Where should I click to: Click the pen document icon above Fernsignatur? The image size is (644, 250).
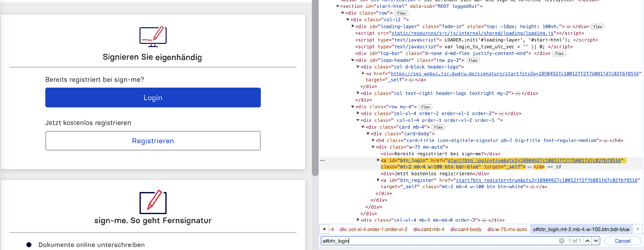click(153, 202)
